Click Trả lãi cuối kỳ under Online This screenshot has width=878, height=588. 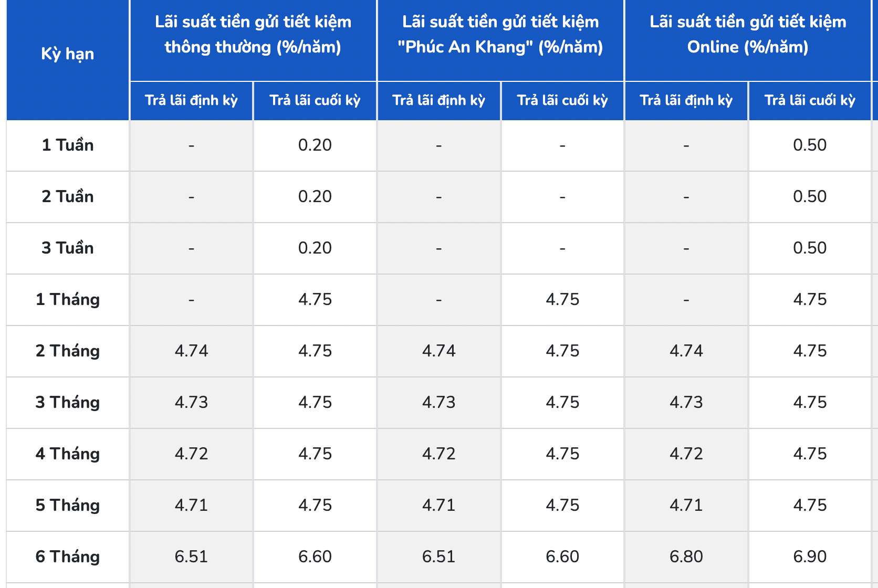tap(810, 100)
